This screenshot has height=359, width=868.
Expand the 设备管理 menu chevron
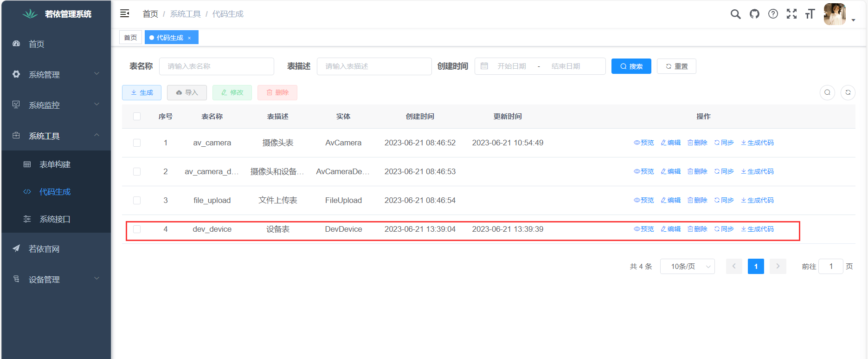point(97,278)
